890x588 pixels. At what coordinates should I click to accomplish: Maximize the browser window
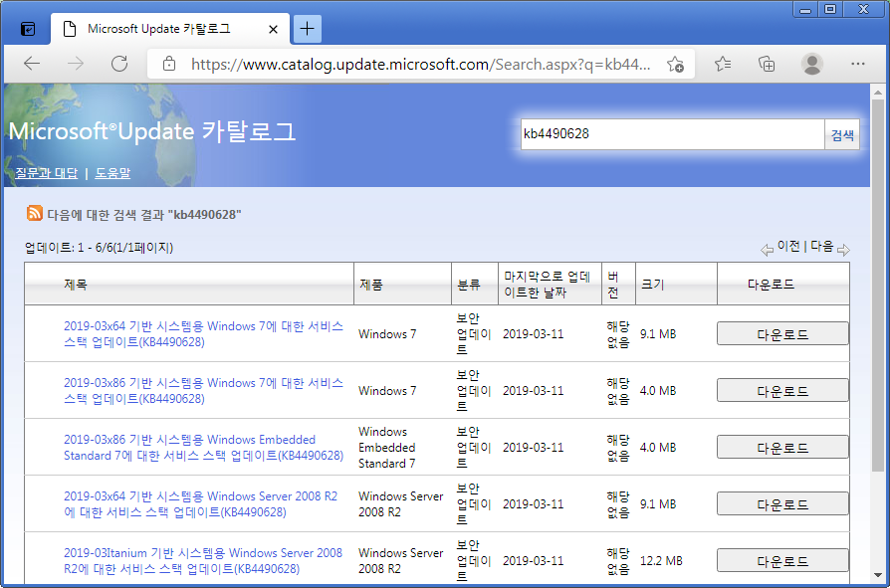point(830,9)
